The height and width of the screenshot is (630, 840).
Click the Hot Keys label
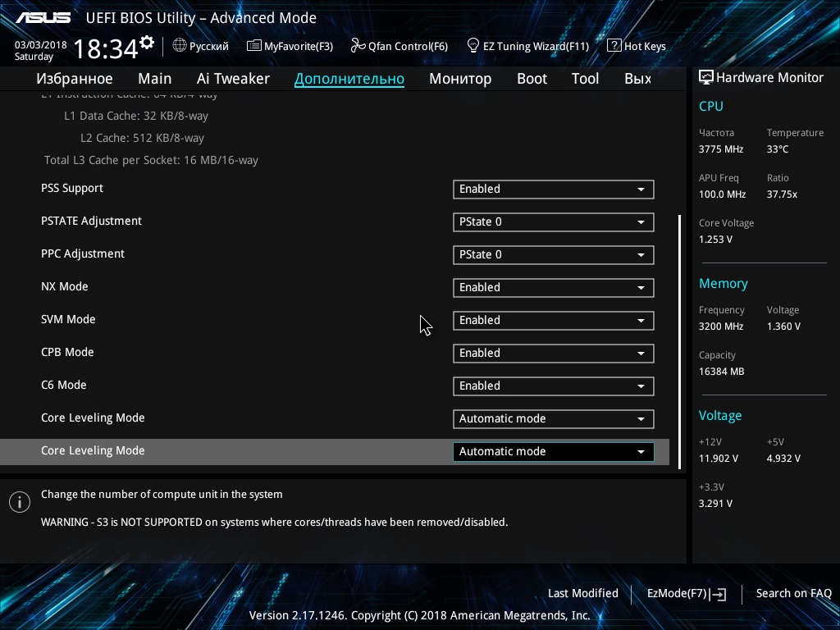point(645,46)
